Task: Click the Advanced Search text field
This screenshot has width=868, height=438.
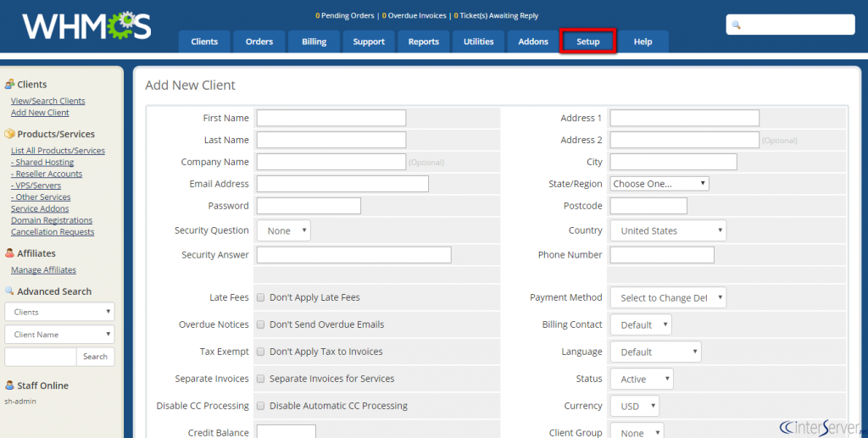Action: 41,357
